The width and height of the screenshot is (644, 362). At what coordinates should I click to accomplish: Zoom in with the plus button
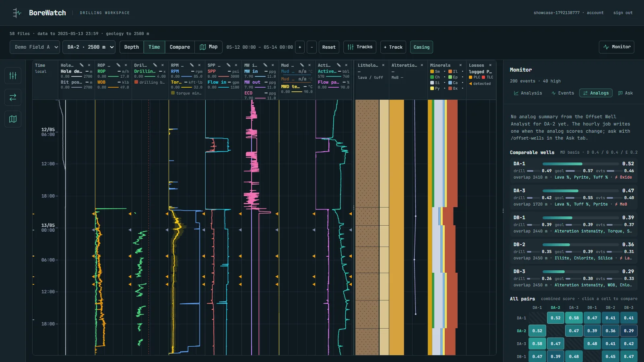coord(299,47)
